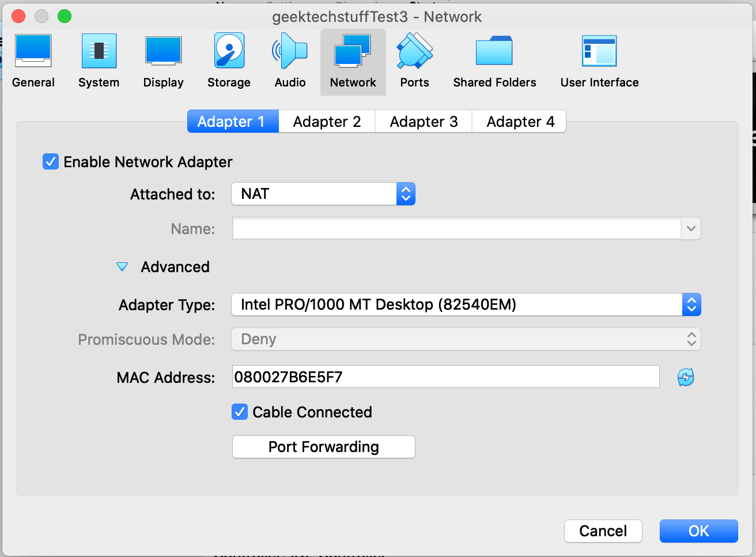
Task: Switch to the Adapter 2 tab
Action: (327, 121)
